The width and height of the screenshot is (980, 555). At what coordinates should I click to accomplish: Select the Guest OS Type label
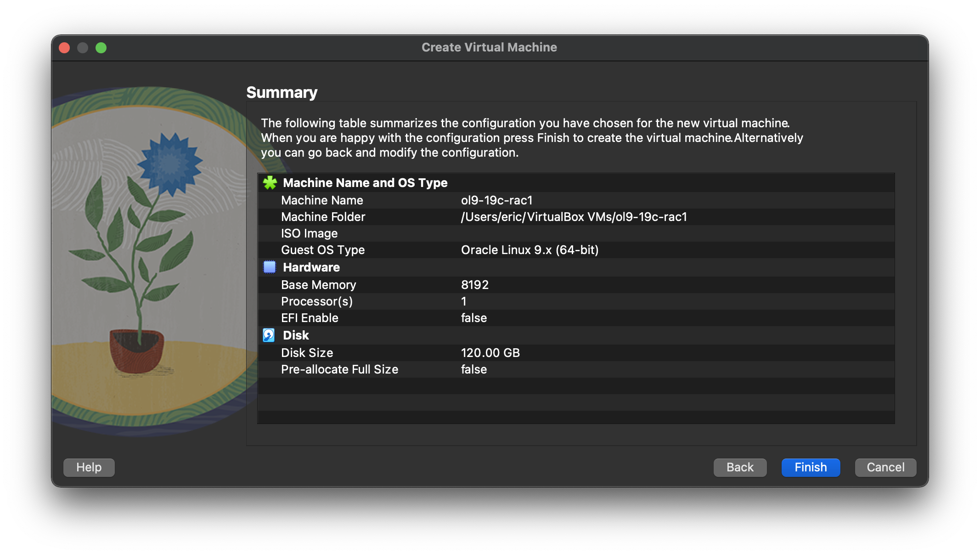[x=323, y=250]
